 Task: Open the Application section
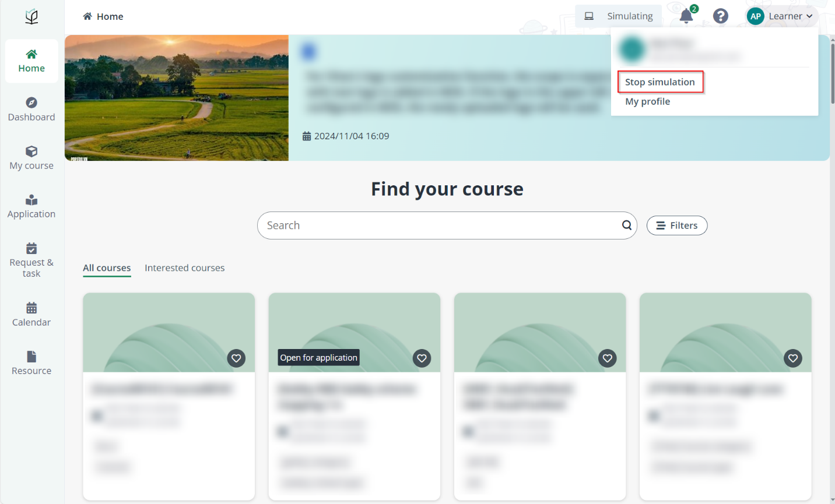pyautogui.click(x=31, y=207)
